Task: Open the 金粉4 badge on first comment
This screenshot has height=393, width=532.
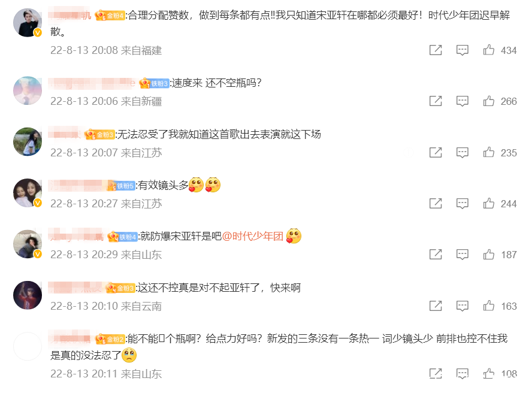Action: point(109,16)
